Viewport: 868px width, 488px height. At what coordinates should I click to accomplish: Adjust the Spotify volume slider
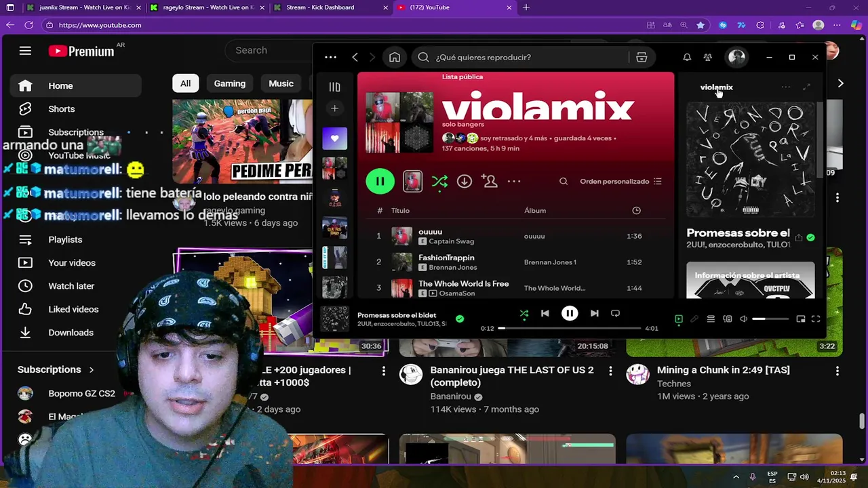pyautogui.click(x=770, y=319)
